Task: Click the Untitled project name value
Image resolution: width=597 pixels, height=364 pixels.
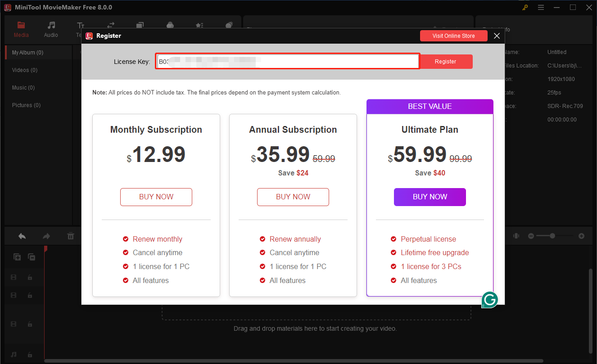Action: [557, 52]
